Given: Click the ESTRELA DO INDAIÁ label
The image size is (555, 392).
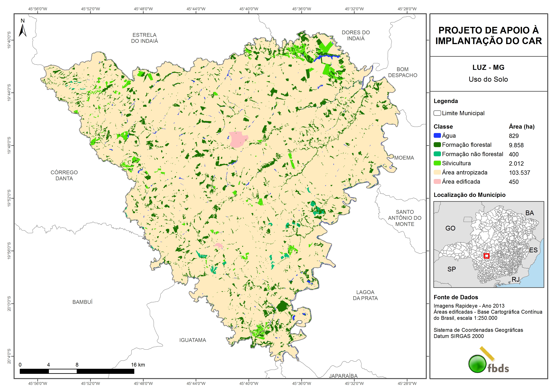Looking at the screenshot, I should point(145,38).
